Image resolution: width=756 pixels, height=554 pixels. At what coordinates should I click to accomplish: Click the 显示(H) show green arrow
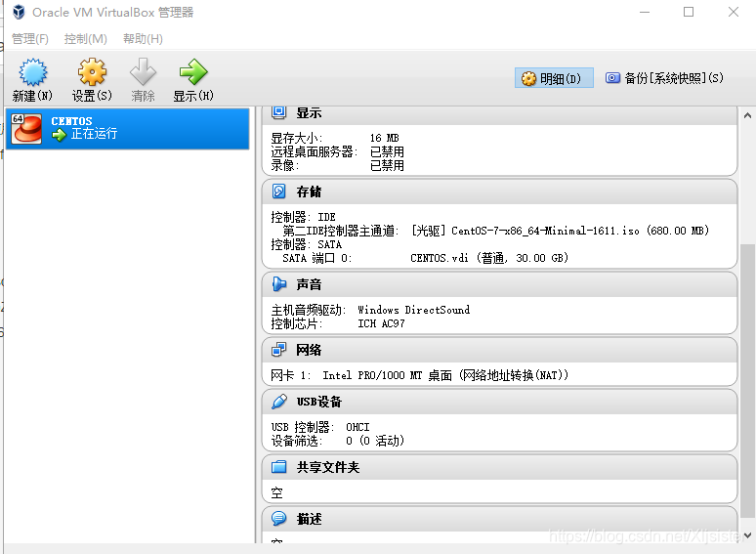coord(193,72)
